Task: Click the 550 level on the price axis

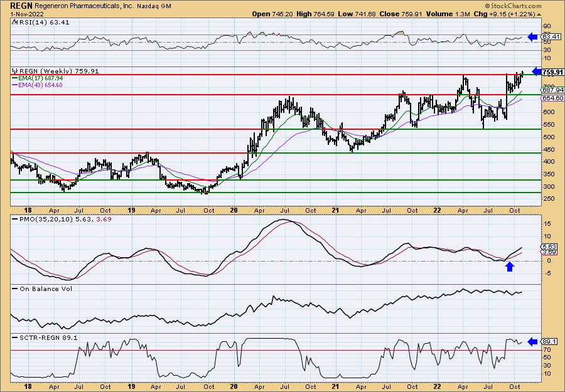Action: [x=548, y=125]
